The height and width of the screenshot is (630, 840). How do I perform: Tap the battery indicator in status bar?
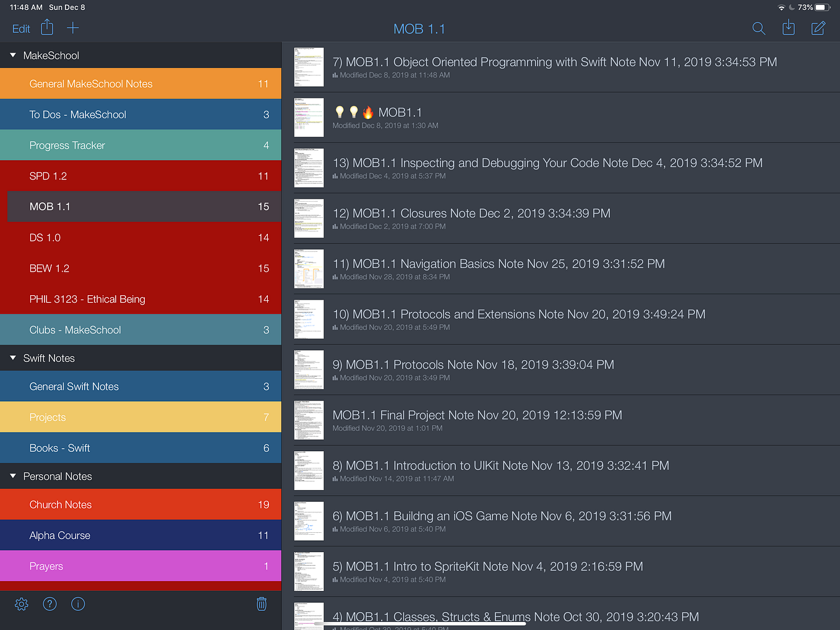click(823, 7)
